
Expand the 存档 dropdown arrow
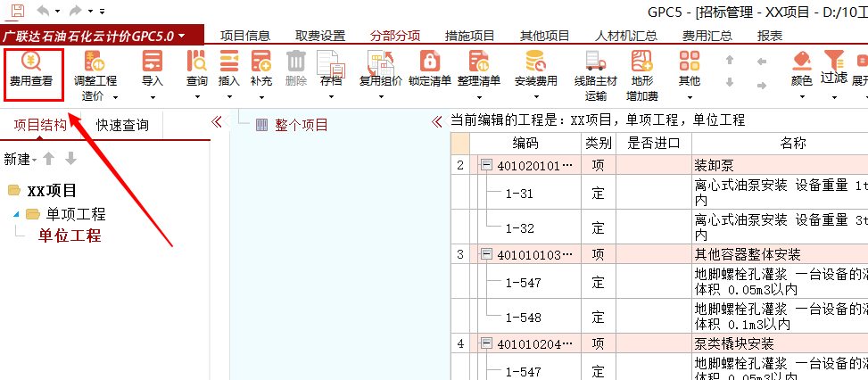(x=331, y=97)
